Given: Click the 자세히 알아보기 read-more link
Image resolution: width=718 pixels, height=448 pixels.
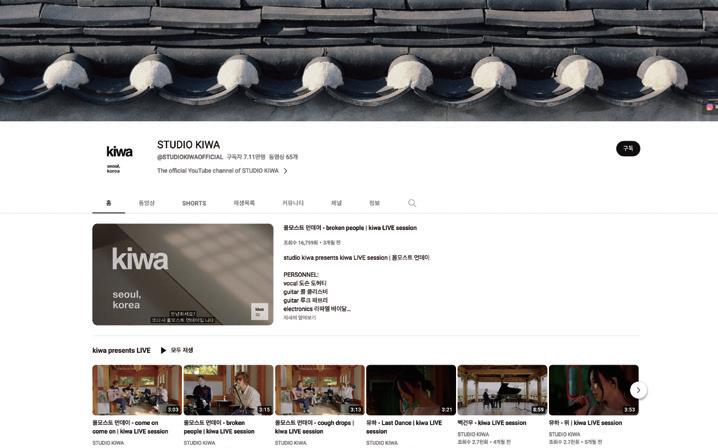Looking at the screenshot, I should click(x=299, y=317).
